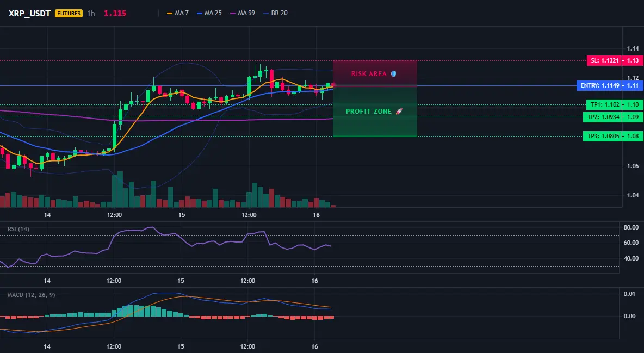Click the rocket icon in PROFIT ZONE
Screen dimensions: 644x353
click(x=399, y=112)
